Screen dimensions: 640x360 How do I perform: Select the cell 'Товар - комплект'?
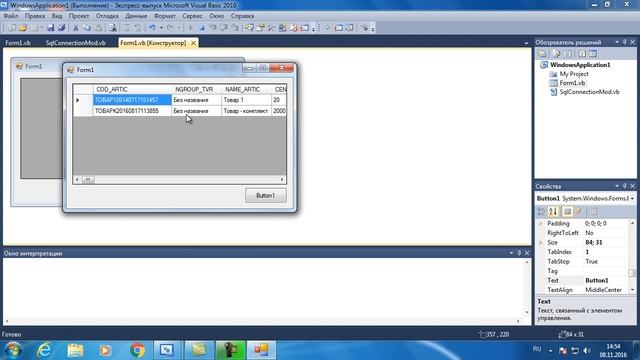coord(246,111)
